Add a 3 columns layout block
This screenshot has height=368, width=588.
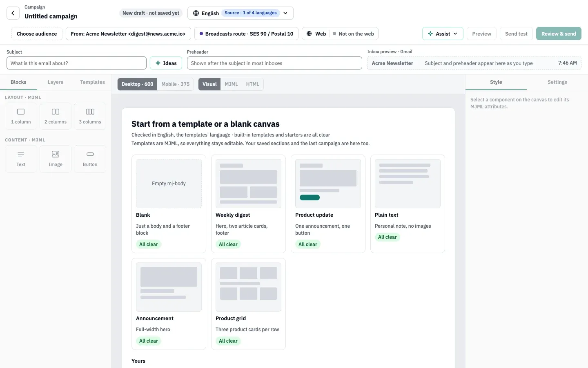(x=90, y=116)
